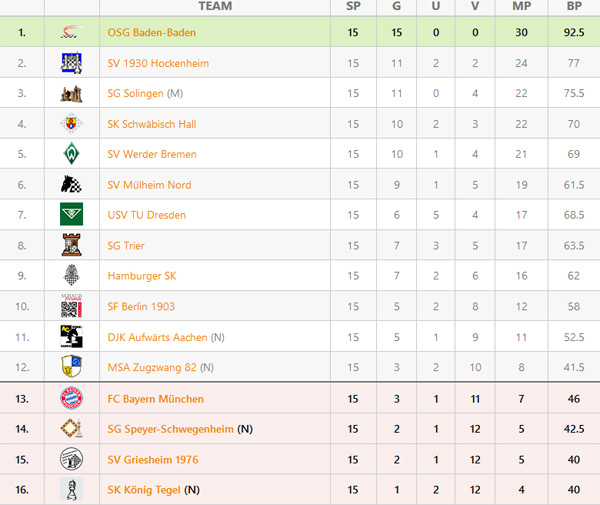Screen dimensions: 600x505
Task: Open the Hamburger SK team link
Action: (x=142, y=276)
